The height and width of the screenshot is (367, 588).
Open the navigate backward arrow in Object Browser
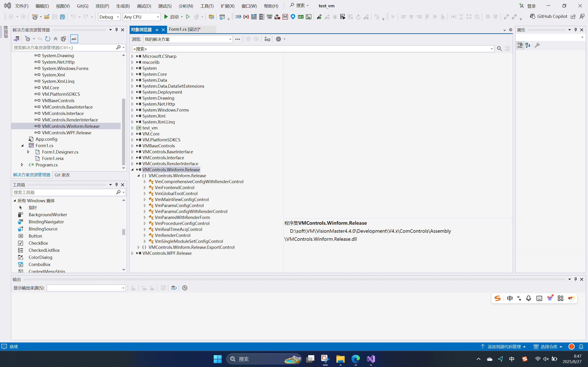tap(248, 39)
